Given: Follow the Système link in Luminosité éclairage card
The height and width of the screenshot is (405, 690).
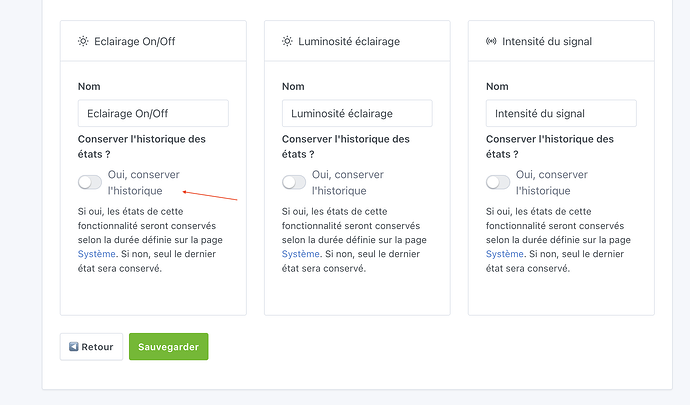Looking at the screenshot, I should point(301,254).
